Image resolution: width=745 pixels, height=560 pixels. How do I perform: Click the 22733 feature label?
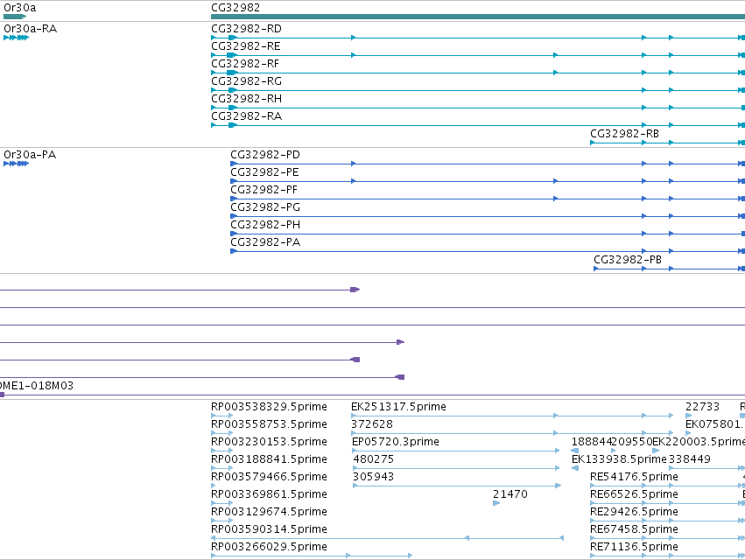point(702,407)
